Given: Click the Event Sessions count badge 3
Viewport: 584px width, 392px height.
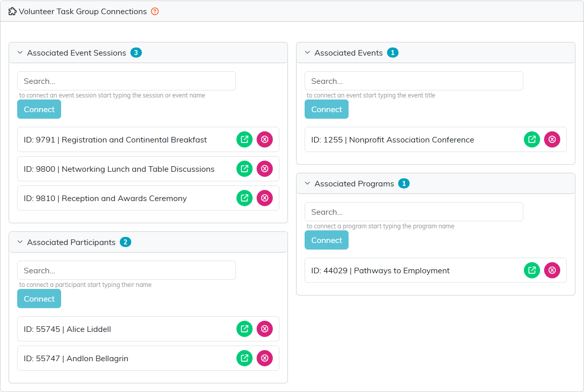Looking at the screenshot, I should [x=136, y=53].
